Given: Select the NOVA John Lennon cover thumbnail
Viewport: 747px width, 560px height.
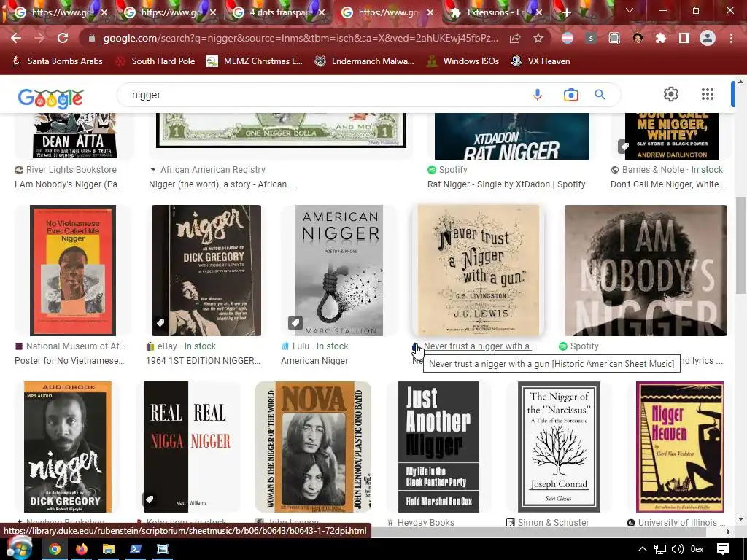Looking at the screenshot, I should pyautogui.click(x=313, y=447).
